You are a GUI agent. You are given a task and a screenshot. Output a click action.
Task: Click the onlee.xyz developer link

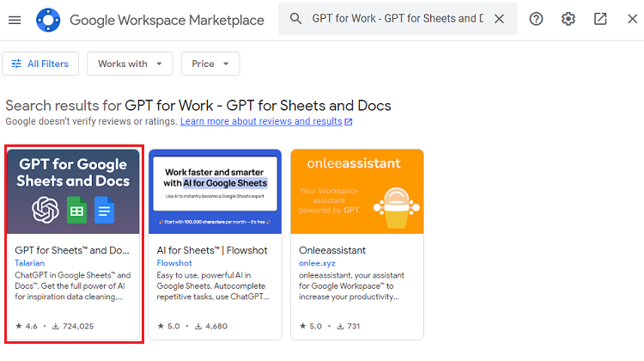[x=317, y=263]
